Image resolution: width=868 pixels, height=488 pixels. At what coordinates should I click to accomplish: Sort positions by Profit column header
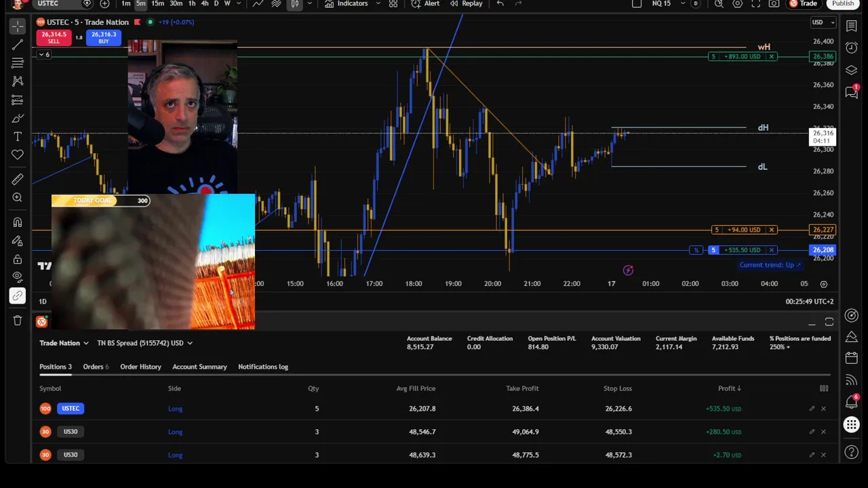pos(729,388)
